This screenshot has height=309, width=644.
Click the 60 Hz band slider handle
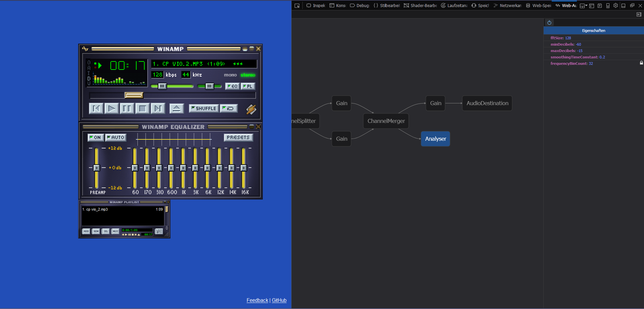coord(135,168)
